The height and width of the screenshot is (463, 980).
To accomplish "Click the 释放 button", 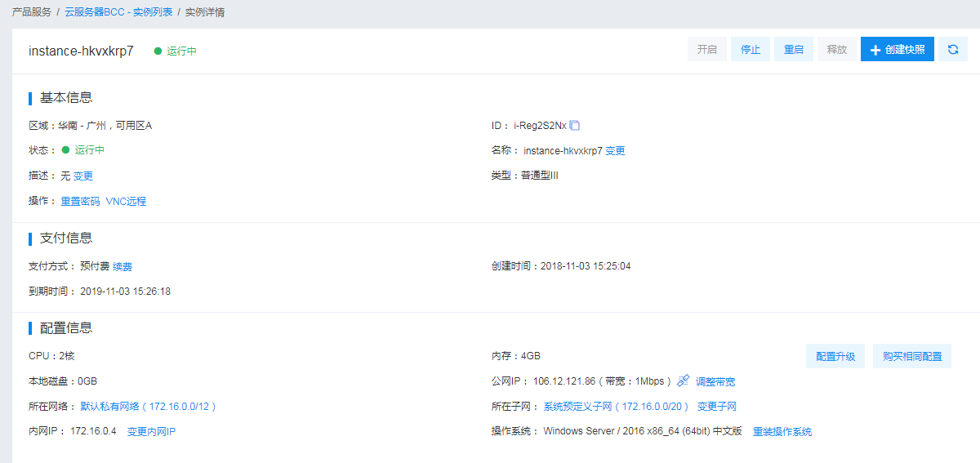I will point(836,50).
